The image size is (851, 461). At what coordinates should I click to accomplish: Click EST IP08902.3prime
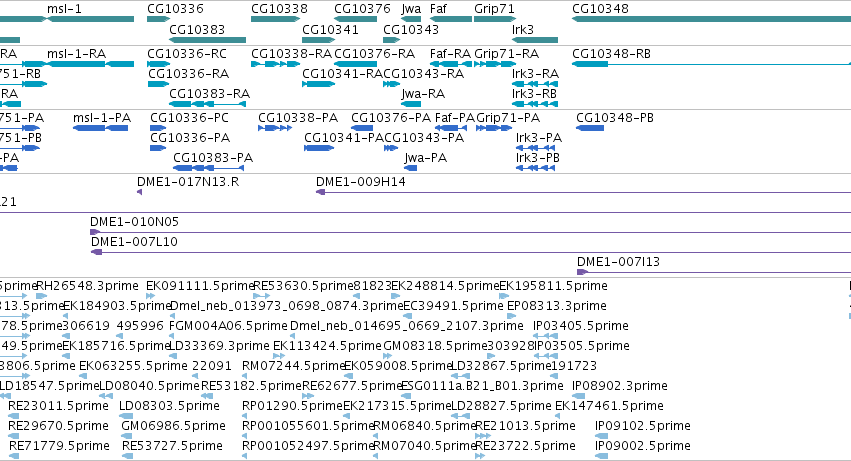[x=579, y=396]
